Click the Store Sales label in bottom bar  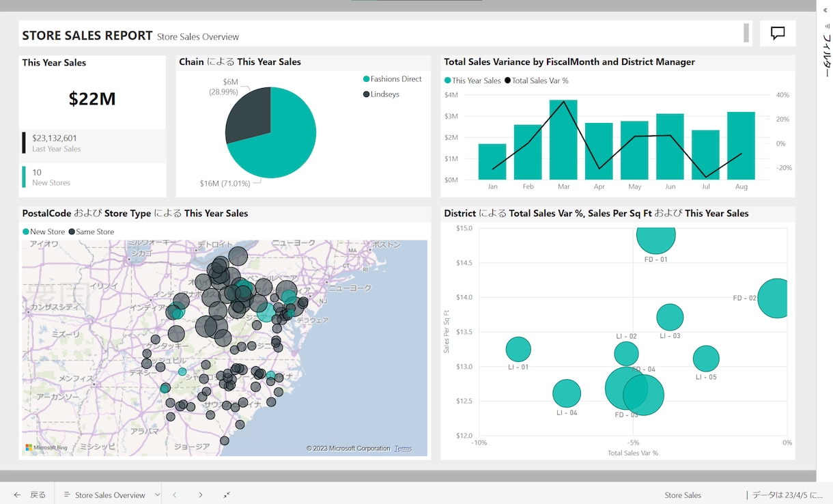[x=683, y=495]
